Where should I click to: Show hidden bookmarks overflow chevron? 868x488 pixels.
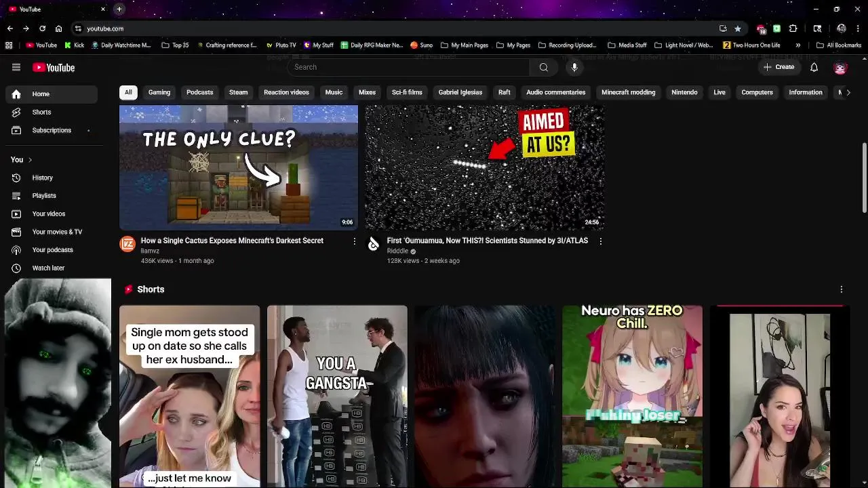(798, 45)
